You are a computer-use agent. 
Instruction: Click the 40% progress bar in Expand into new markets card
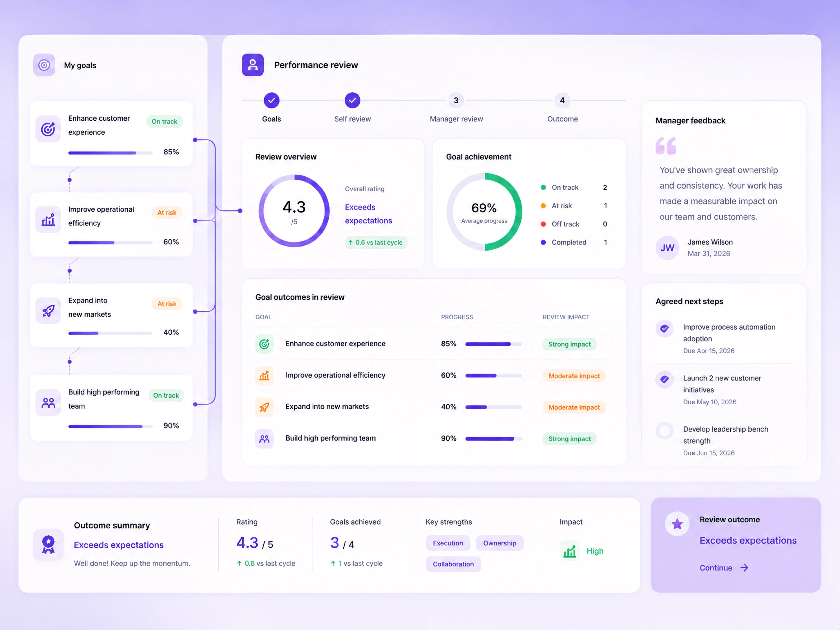coord(111,333)
